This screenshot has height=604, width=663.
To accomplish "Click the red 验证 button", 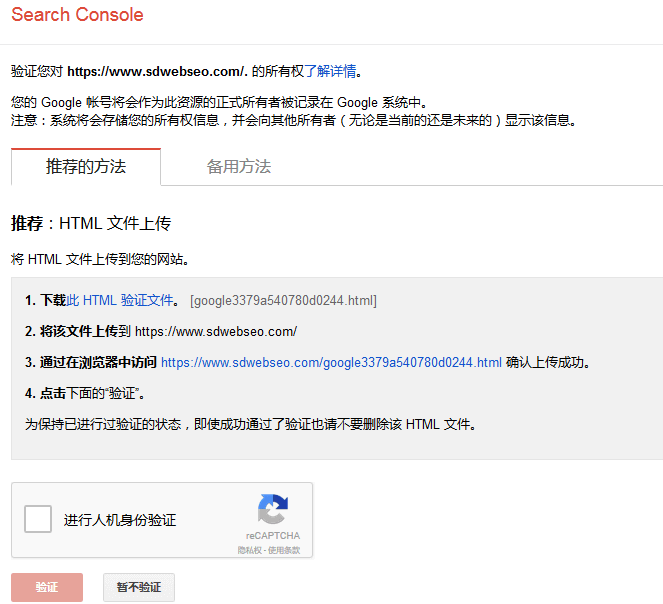I will [x=47, y=587].
